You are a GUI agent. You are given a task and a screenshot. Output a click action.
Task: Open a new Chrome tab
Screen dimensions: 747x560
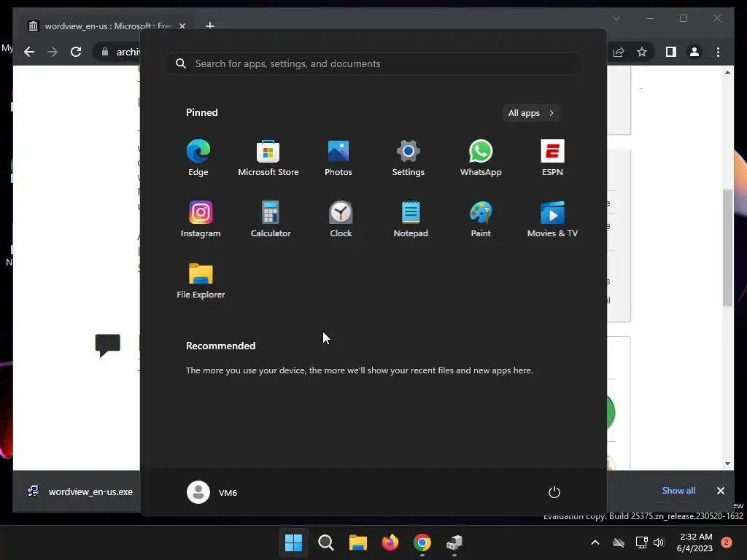(209, 26)
